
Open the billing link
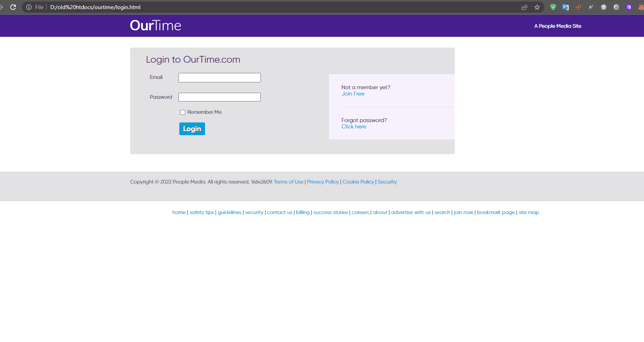[303, 212]
